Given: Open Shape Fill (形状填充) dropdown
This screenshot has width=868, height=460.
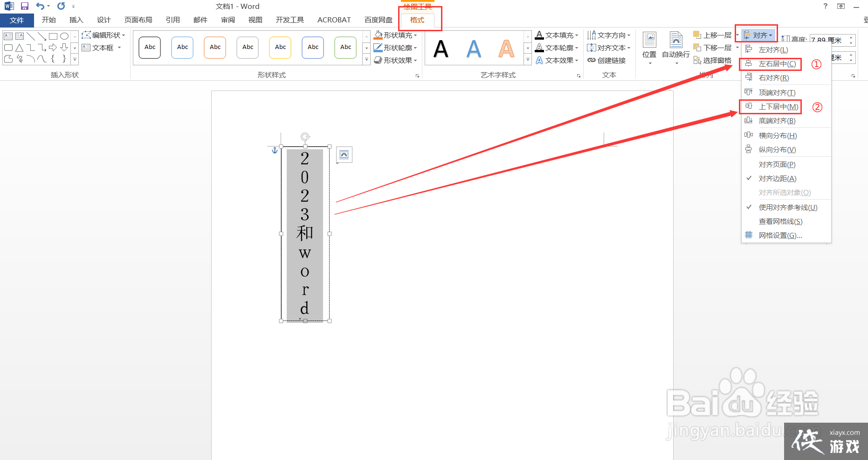Looking at the screenshot, I should tap(396, 35).
